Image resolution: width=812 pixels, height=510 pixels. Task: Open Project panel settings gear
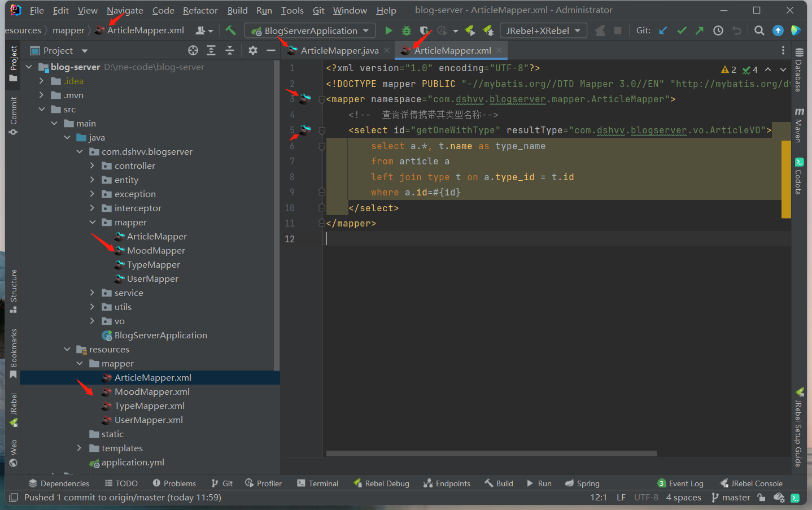[x=252, y=51]
